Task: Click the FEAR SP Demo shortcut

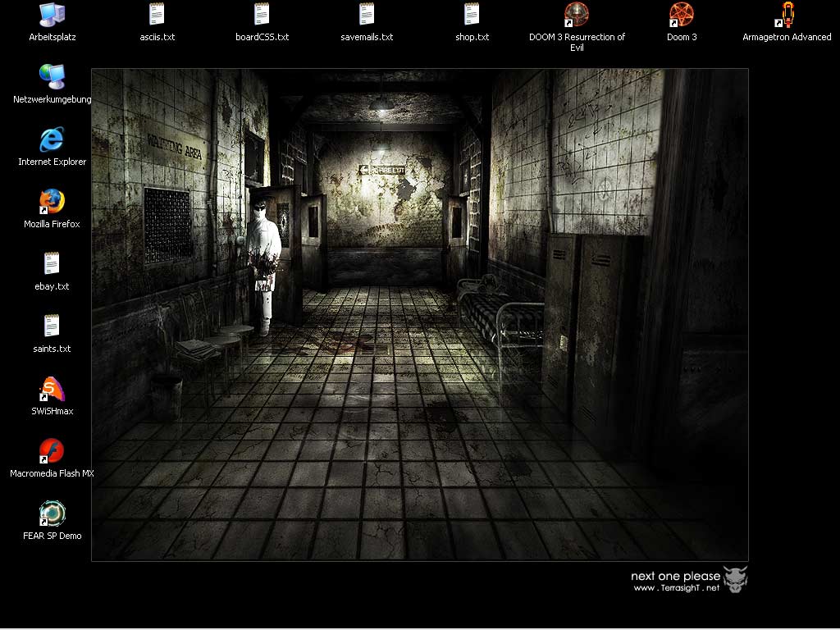Action: (x=52, y=514)
